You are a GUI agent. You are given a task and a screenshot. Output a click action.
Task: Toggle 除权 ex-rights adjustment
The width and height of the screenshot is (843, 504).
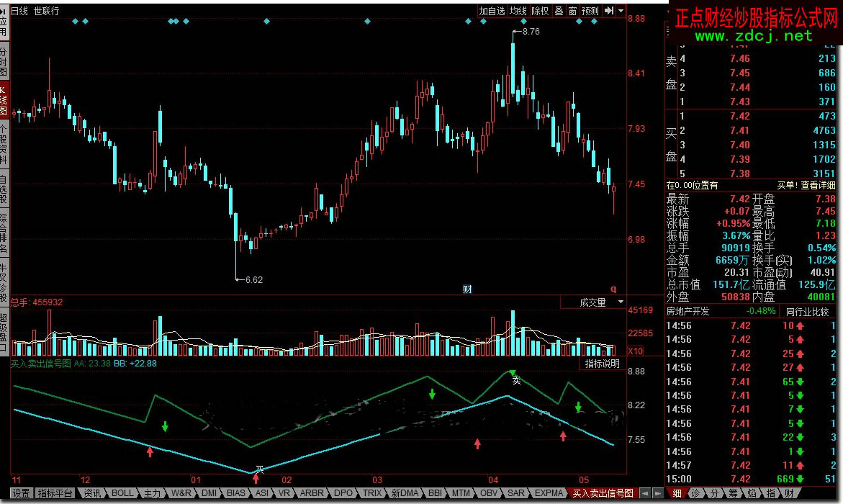pyautogui.click(x=540, y=11)
